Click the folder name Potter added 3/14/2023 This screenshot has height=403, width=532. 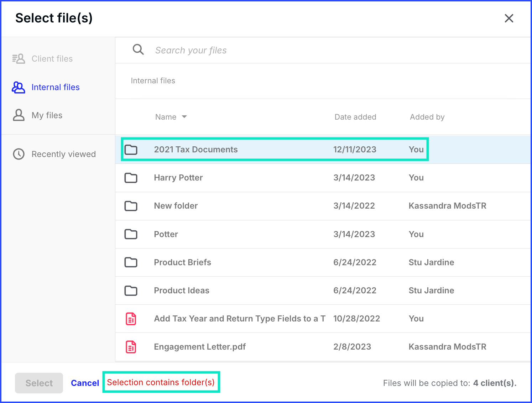(x=166, y=234)
